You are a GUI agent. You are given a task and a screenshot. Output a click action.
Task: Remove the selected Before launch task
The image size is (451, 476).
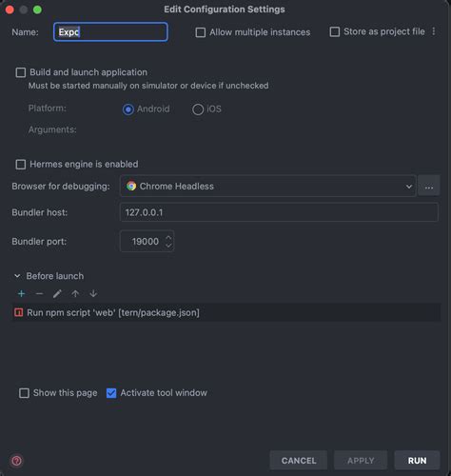pyautogui.click(x=39, y=294)
